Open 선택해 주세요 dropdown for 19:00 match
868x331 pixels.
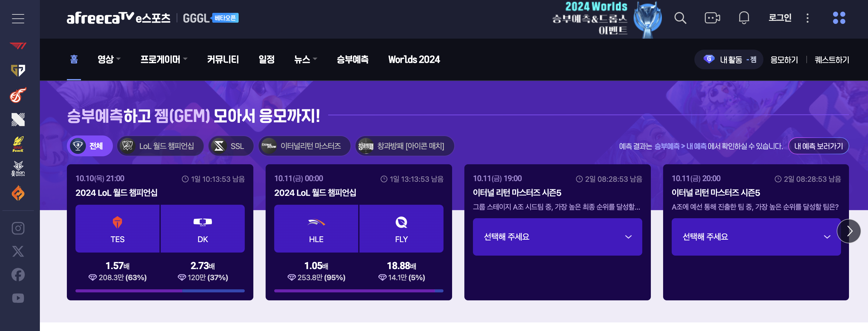(557, 237)
